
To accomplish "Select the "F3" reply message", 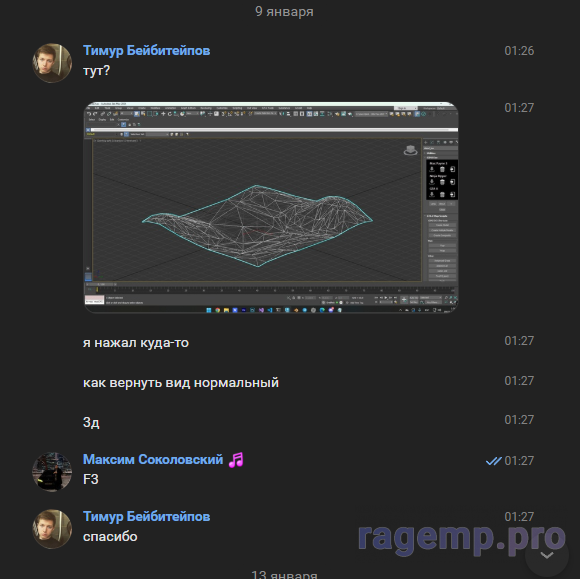I will [x=91, y=479].
